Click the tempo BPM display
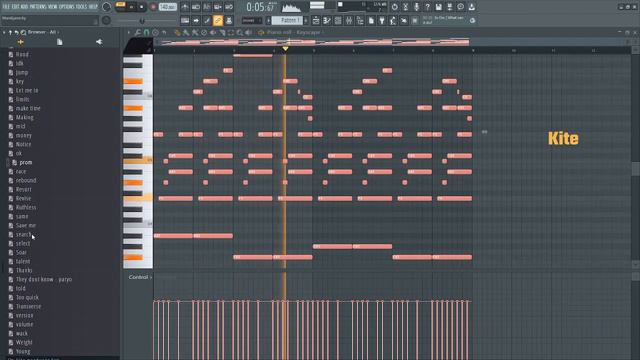The width and height of the screenshot is (640, 360). 167,7
